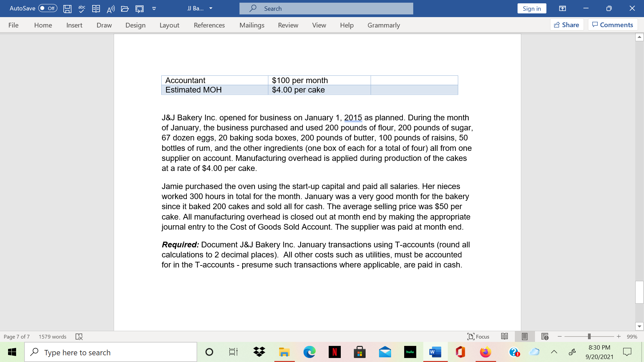Show hidden system tray icons chevron

(x=554, y=352)
